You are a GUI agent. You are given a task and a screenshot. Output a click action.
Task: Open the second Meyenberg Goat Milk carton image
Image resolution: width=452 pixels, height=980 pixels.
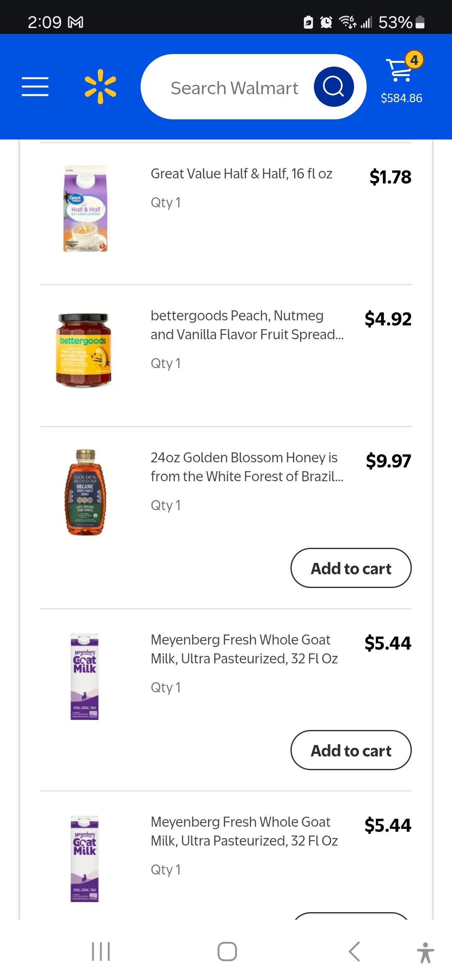click(85, 859)
